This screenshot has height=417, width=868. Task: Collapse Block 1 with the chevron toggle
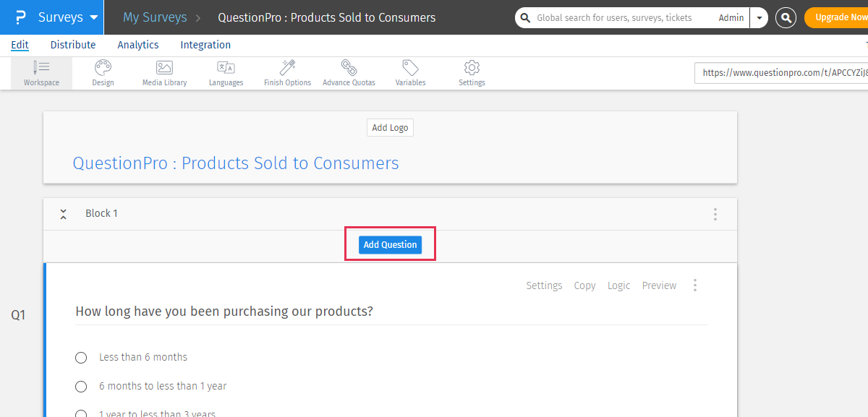coord(64,214)
